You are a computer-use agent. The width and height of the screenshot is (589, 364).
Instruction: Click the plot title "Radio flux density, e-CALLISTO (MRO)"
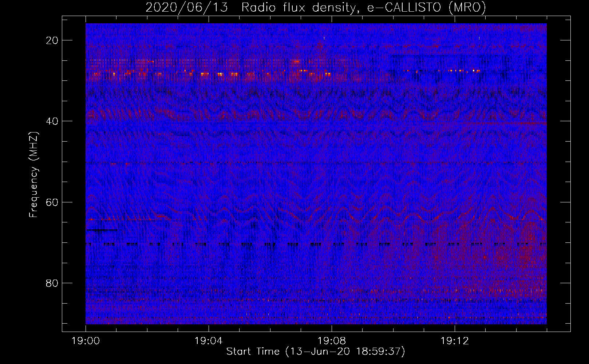click(364, 7)
